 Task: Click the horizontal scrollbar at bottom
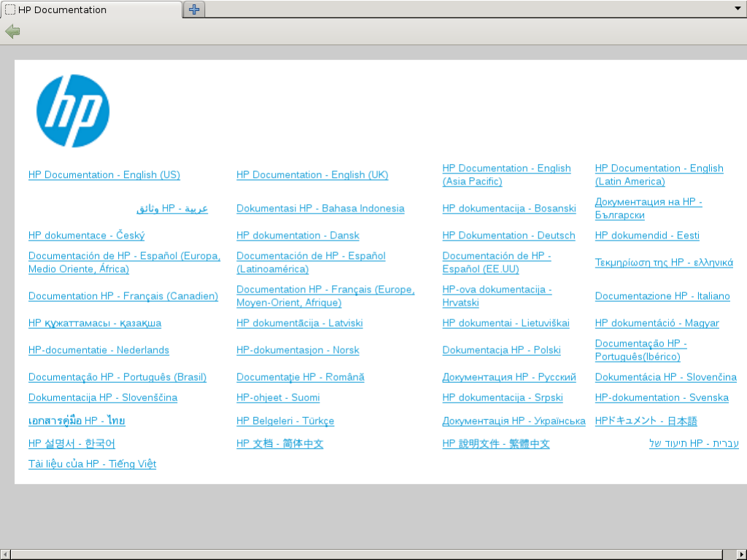[x=365, y=554]
